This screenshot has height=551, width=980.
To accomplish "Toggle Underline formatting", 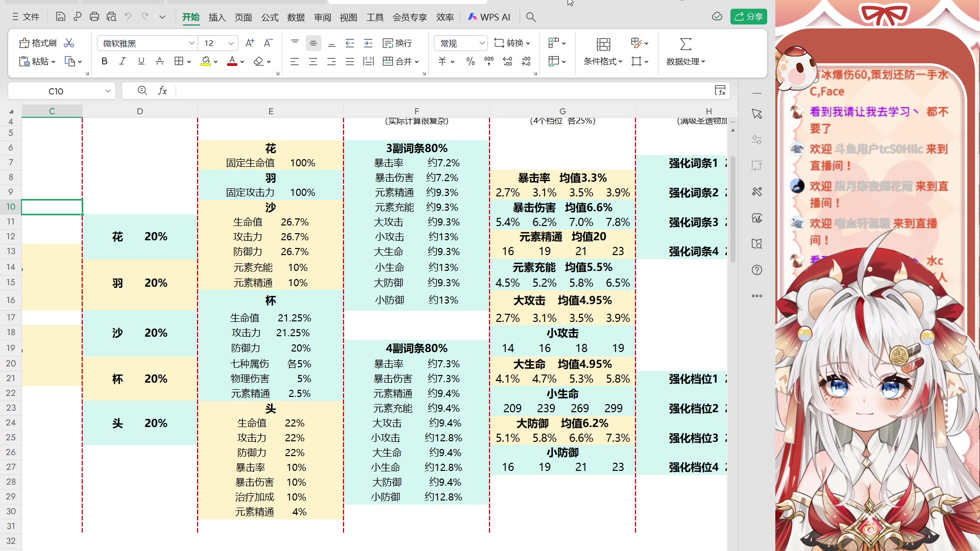I will [x=141, y=61].
